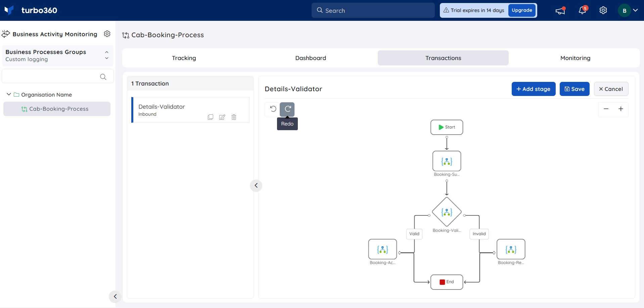Screen dimensions: 644x308
Task: Click the Details-Validator designer title
Action: (x=293, y=89)
